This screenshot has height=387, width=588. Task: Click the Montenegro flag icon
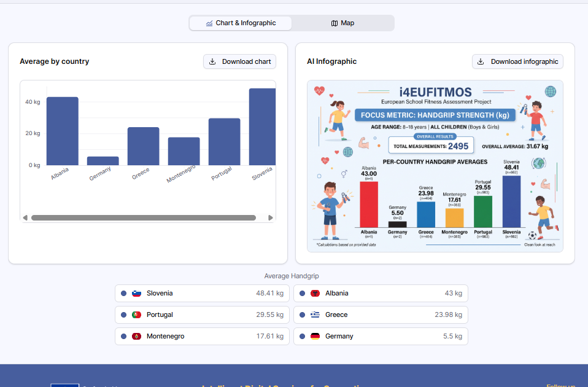point(136,337)
